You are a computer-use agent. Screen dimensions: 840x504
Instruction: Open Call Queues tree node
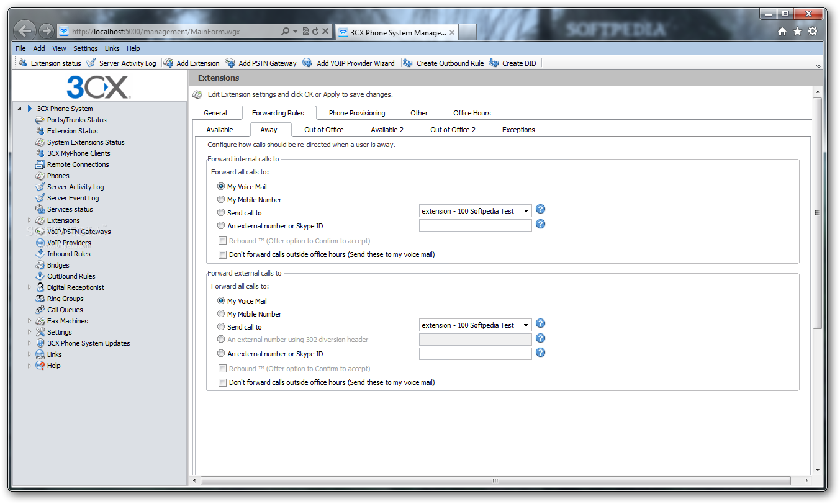[x=65, y=310]
